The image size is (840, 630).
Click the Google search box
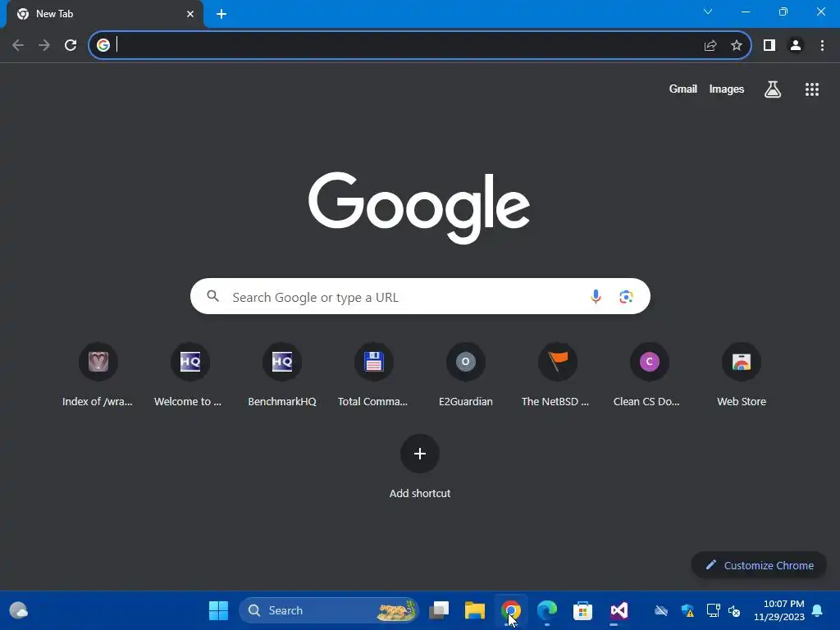[420, 296]
